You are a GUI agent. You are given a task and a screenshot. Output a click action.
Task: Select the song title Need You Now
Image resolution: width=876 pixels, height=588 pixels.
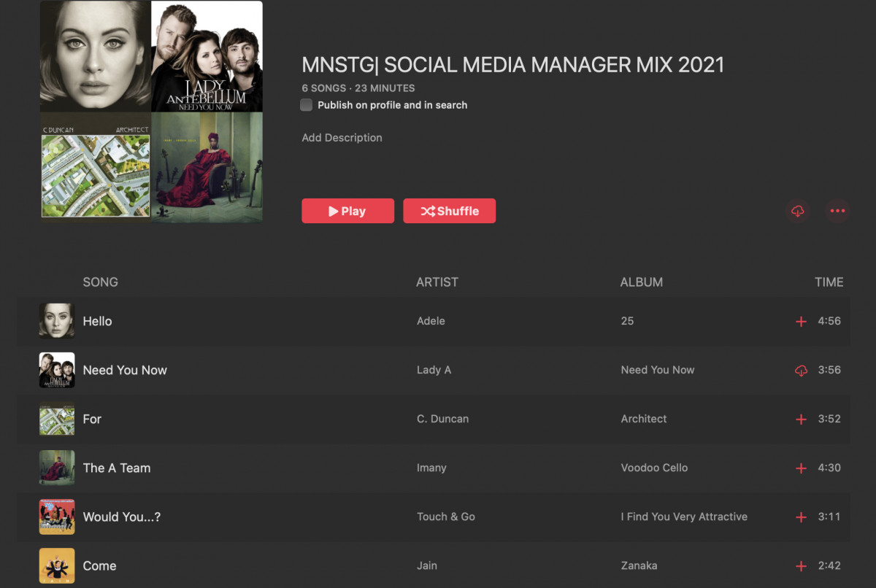pos(125,370)
